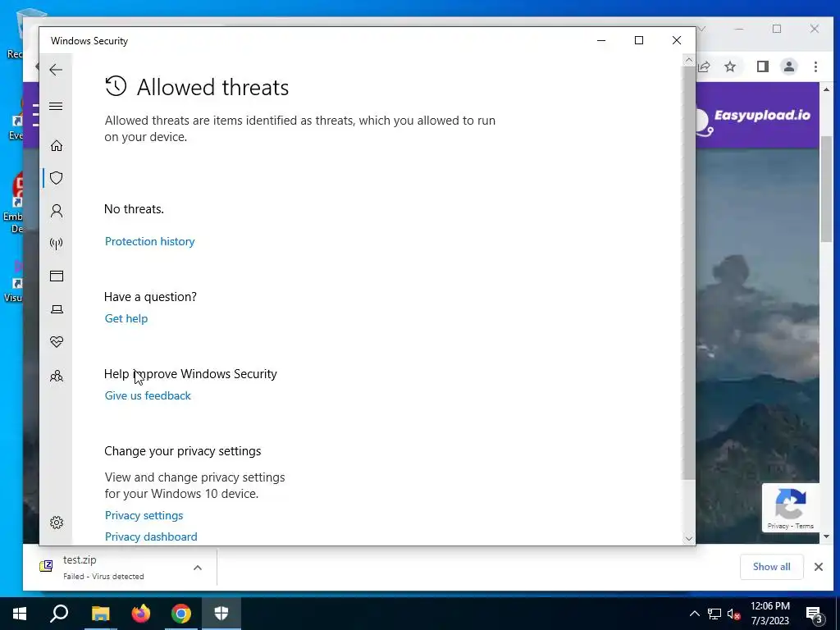Open Account protection from the sidebar
This screenshot has width=840, height=630.
[x=57, y=211]
